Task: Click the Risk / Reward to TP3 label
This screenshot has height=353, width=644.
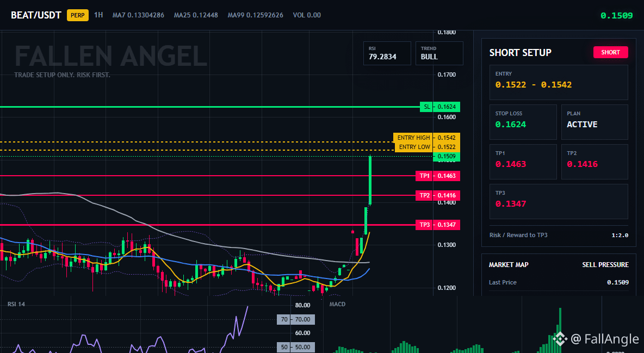Action: pos(518,235)
